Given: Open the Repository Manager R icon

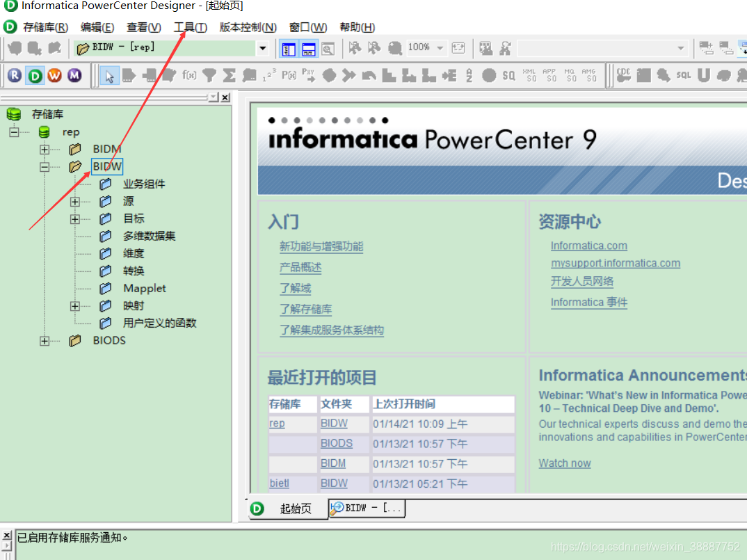Looking at the screenshot, I should 15,75.
